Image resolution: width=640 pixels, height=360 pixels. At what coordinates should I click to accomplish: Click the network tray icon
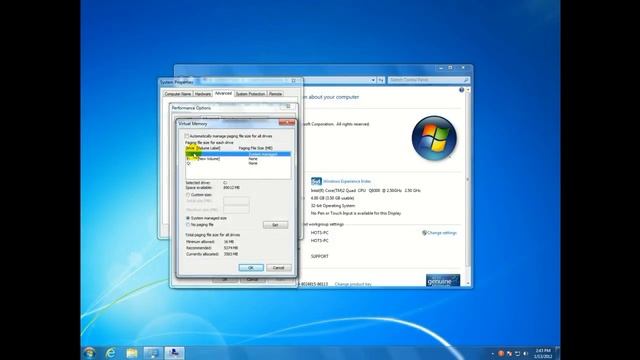[517, 353]
